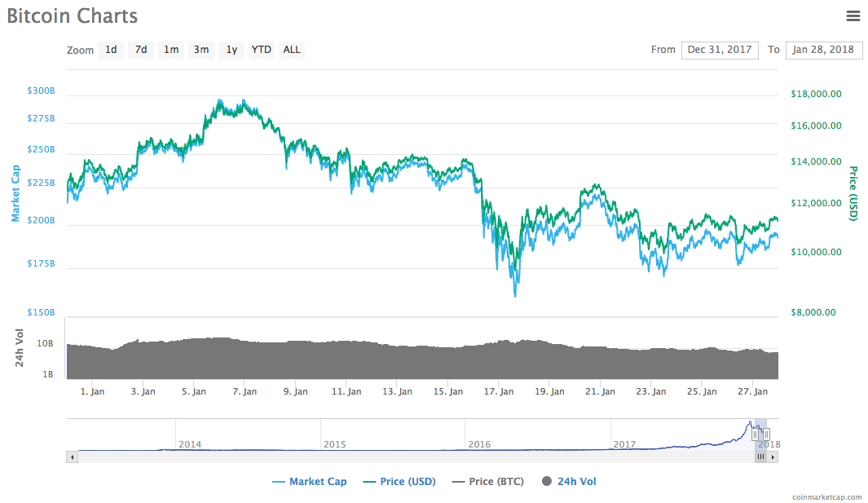Select the ALL zoom preset
Image resolution: width=868 pixels, height=503 pixels.
coord(291,50)
